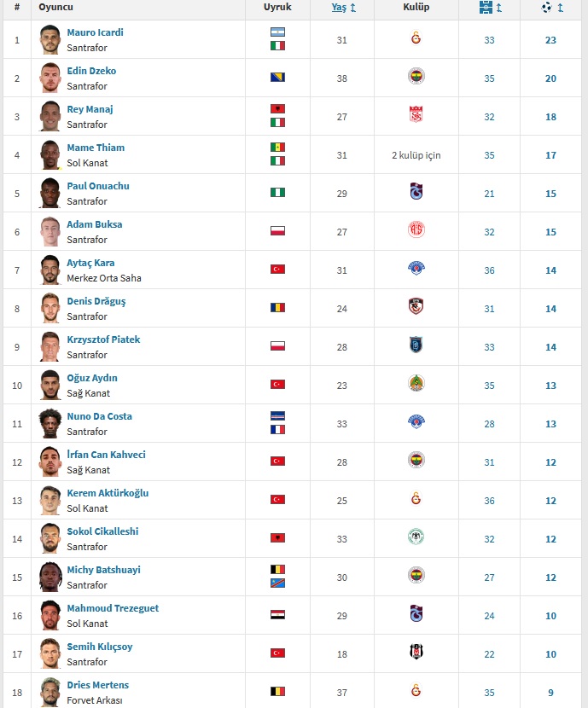Open the Başakşehir crest beside Krzysztof Piatek
Screen dimensions: 588x708
pyautogui.click(x=416, y=345)
